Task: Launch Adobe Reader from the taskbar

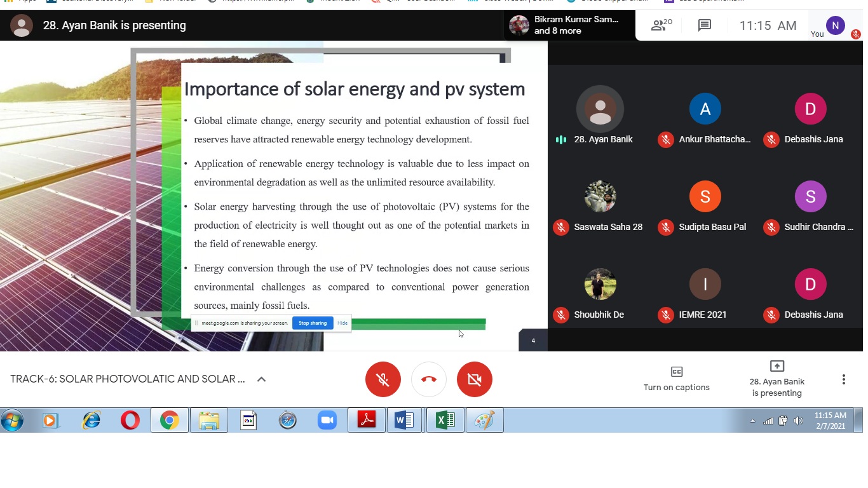Action: pyautogui.click(x=367, y=421)
